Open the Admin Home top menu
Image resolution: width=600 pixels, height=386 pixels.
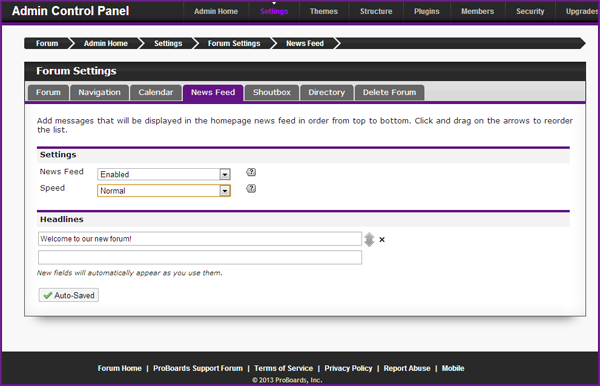pos(216,11)
